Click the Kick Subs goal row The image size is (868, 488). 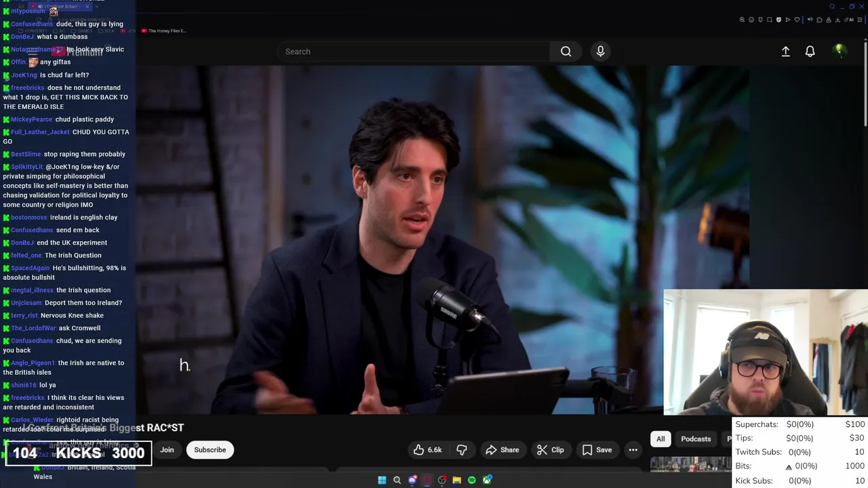tap(800, 481)
